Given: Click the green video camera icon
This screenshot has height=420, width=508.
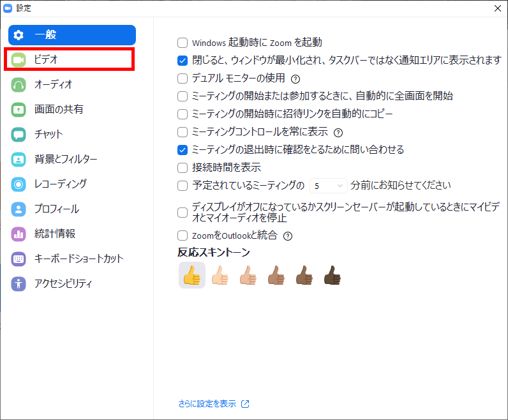Looking at the screenshot, I should click(19, 59).
